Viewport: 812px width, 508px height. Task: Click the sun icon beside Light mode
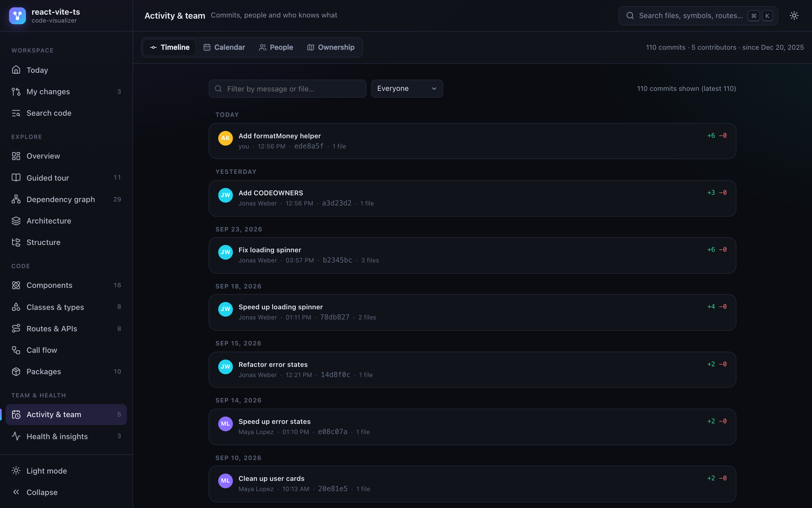pyautogui.click(x=16, y=471)
